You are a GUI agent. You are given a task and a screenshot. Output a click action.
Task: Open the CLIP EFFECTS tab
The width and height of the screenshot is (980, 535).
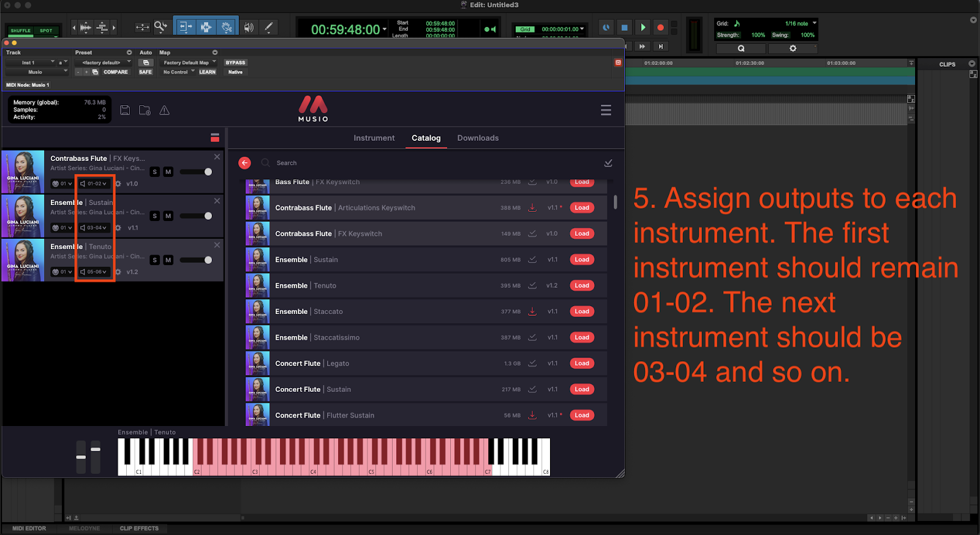pyautogui.click(x=139, y=528)
